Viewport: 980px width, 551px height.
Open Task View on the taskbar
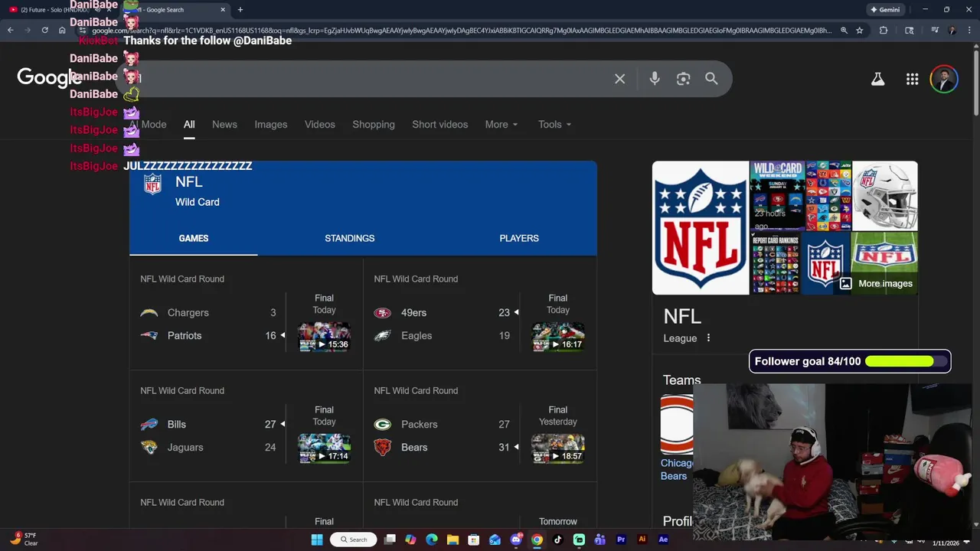point(390,540)
